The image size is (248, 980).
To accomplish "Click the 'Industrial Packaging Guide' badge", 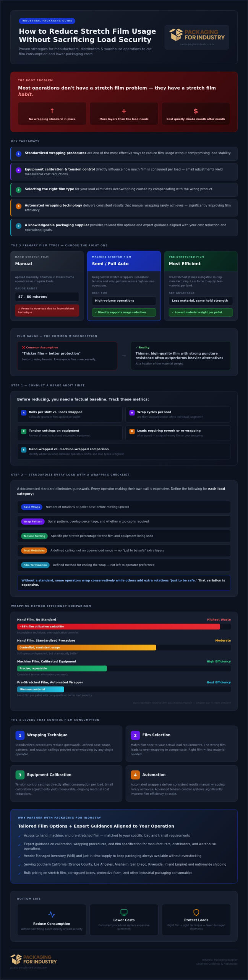I will pos(47,21).
